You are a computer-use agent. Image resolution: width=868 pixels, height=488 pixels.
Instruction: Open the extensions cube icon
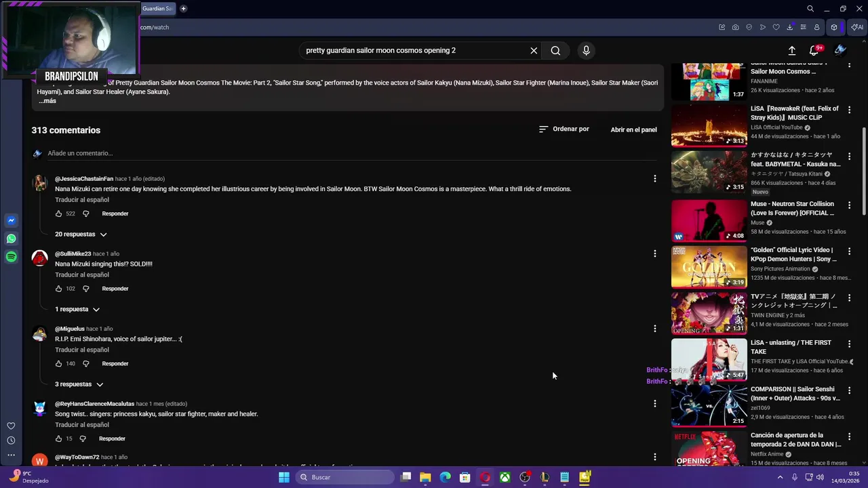pos(834,27)
